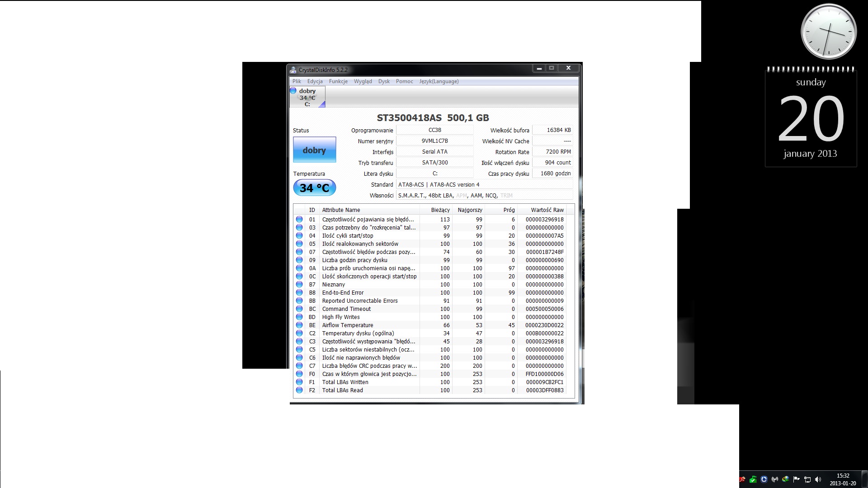
Task: Open the Język(Language) menu
Action: point(439,81)
